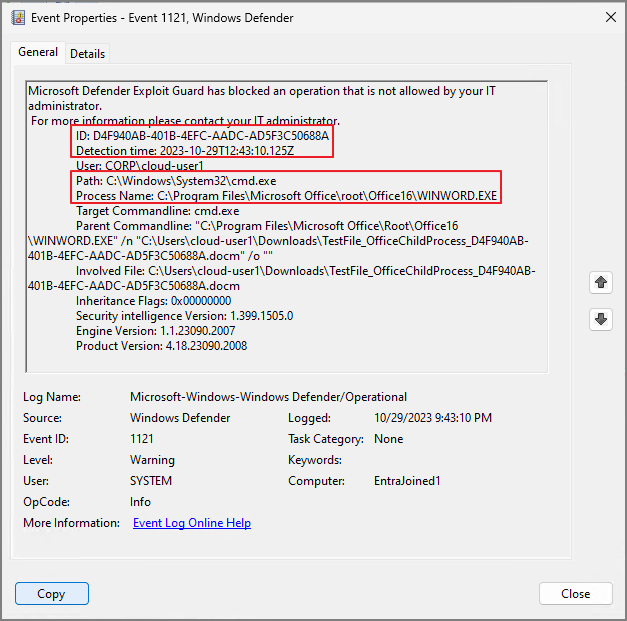Click the Event ID value 1121
The height and width of the screenshot is (621, 627).
click(x=142, y=439)
